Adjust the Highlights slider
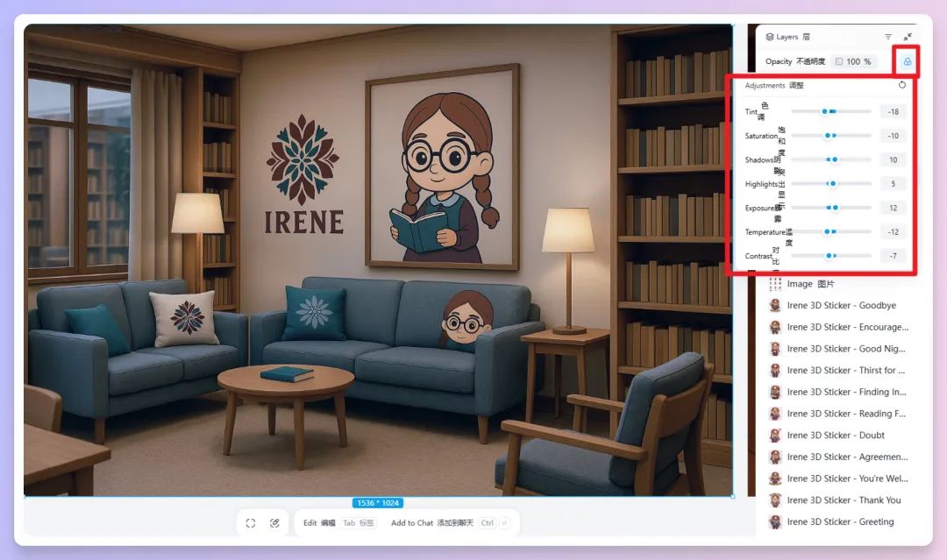Image resolution: width=947 pixels, height=560 pixels. coord(831,183)
